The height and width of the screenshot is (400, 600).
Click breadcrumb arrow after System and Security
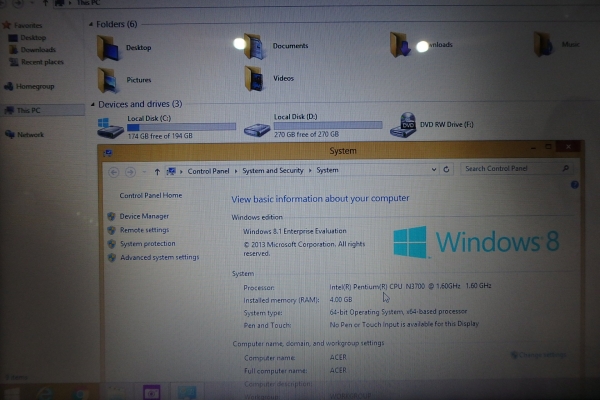coord(310,170)
